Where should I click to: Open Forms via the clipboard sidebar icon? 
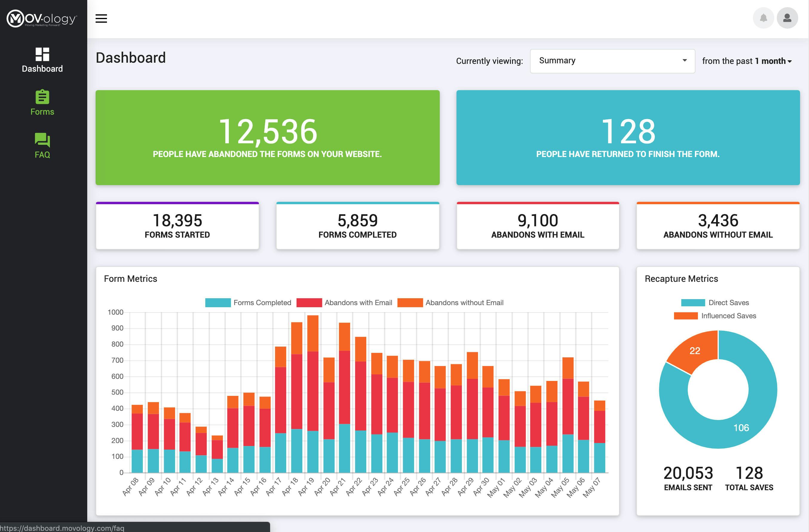point(42,99)
